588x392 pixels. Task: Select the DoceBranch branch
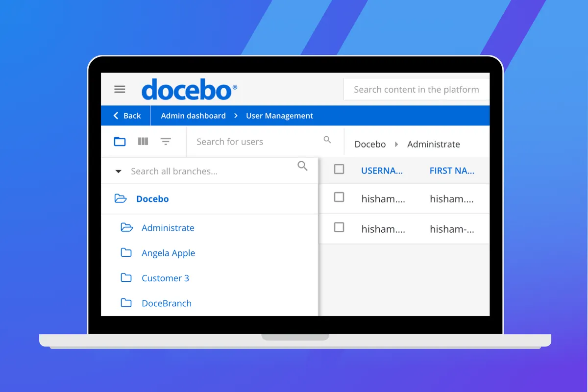(167, 303)
